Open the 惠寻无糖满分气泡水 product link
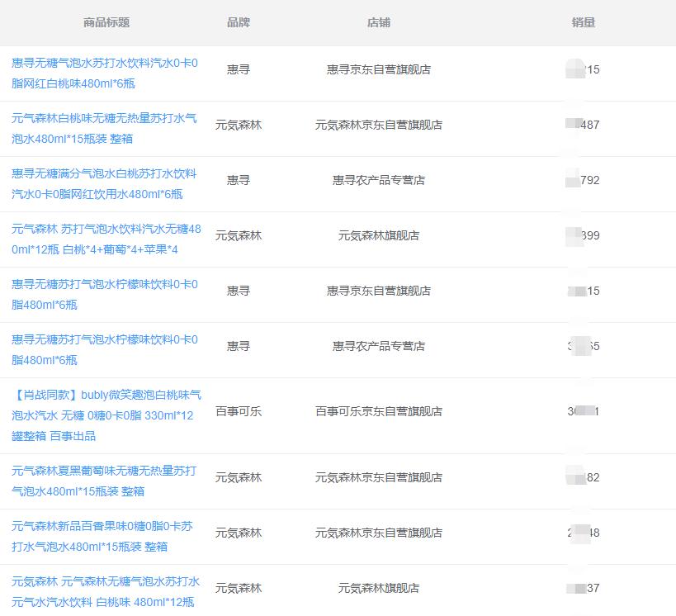 [x=106, y=183]
